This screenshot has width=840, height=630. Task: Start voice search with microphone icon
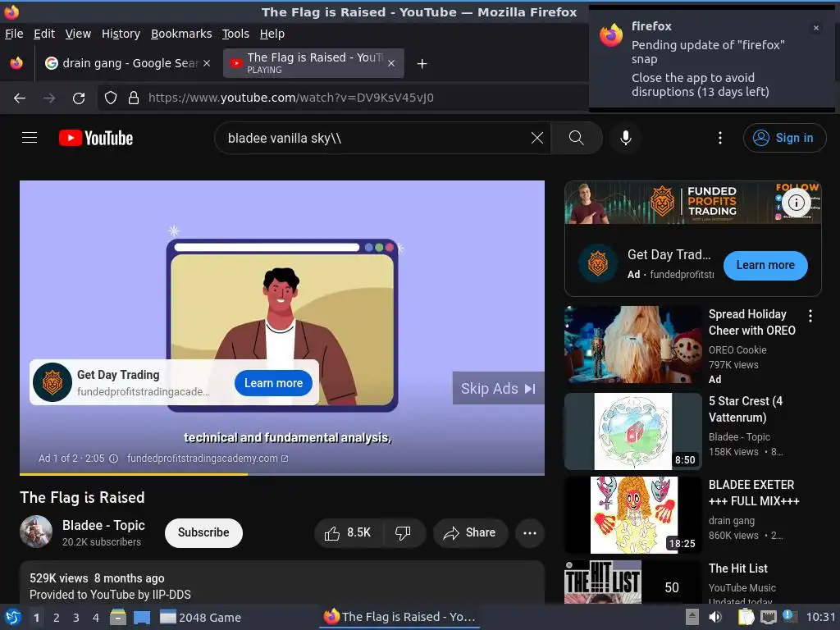pos(625,138)
